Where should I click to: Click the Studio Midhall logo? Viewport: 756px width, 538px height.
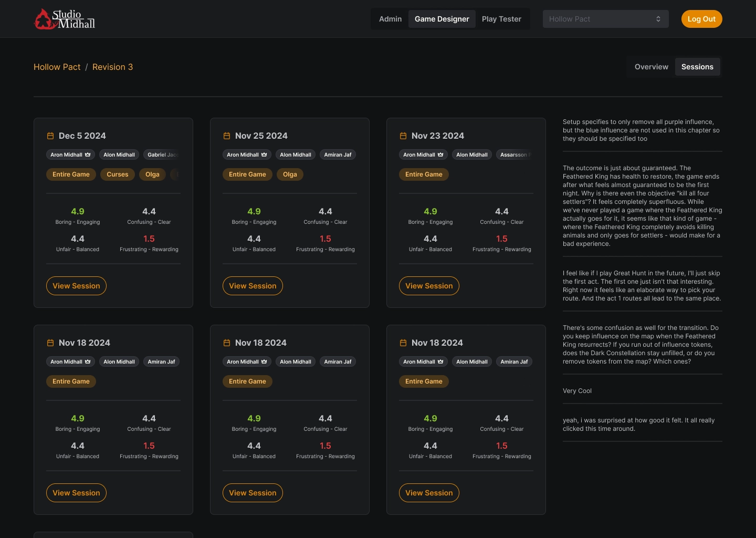coord(65,19)
